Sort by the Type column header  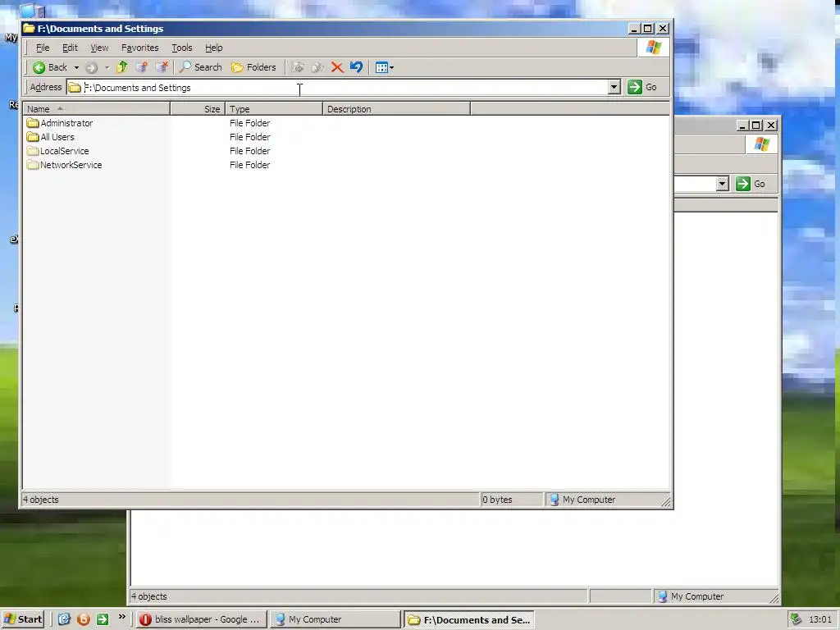pyautogui.click(x=274, y=109)
